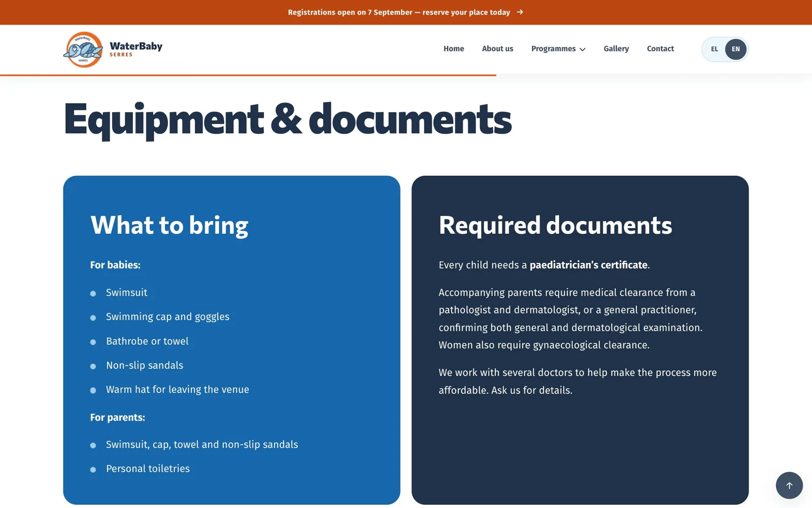Click 'Swimming cap and goggles' list item
The image size is (812, 508).
click(x=167, y=317)
